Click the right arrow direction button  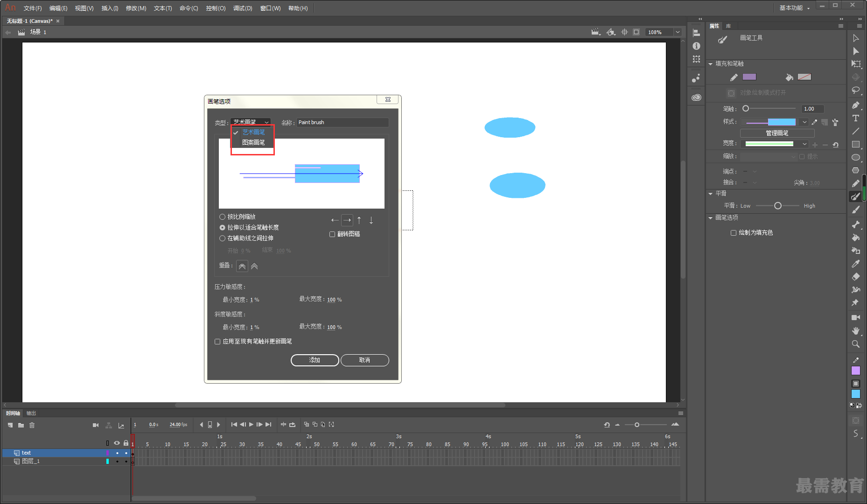347,220
